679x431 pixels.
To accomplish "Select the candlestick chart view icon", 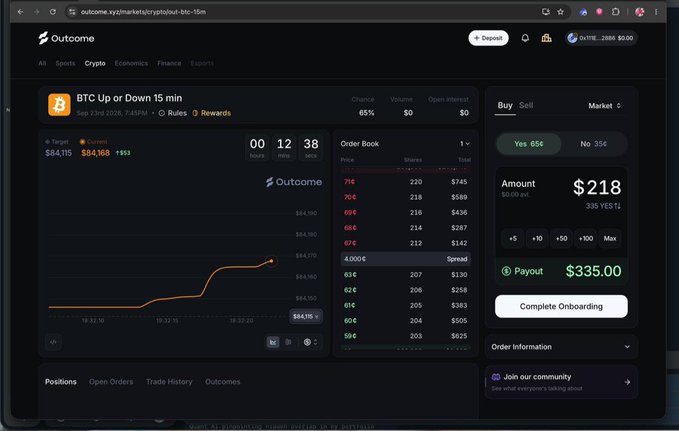I will [x=288, y=342].
